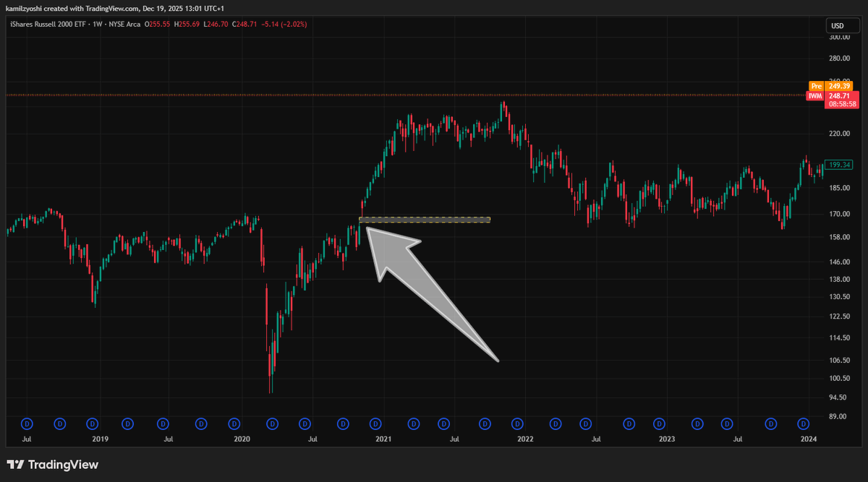
Task: Click the 280.00 price axis label
Action: pyautogui.click(x=840, y=59)
